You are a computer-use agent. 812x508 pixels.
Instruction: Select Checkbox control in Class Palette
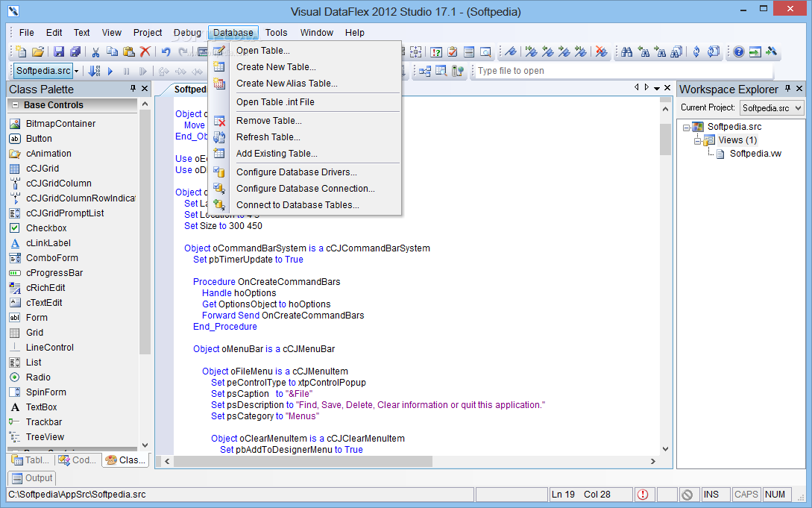coord(46,228)
